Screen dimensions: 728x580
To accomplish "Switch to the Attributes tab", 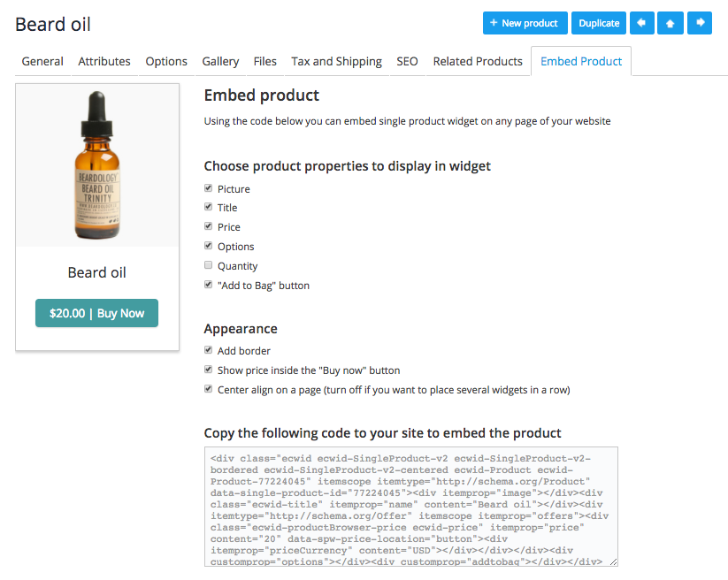I will click(104, 61).
